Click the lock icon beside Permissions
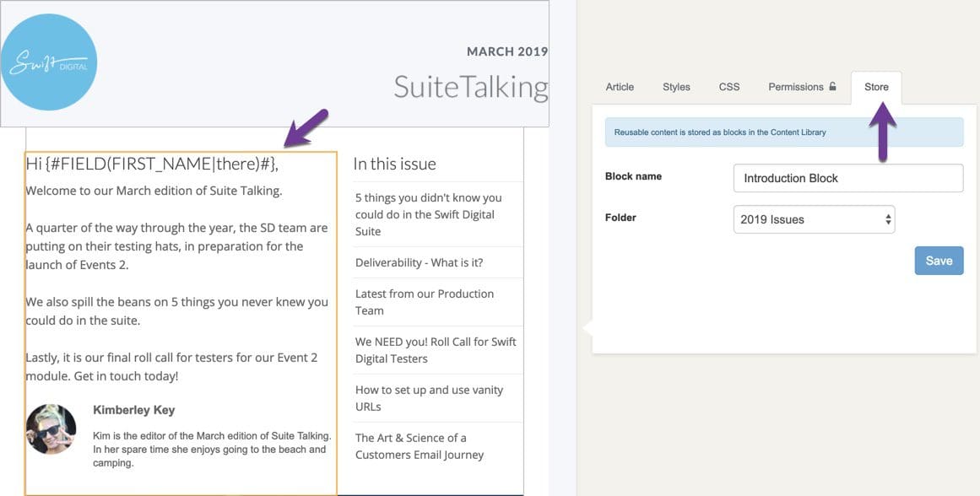 (x=832, y=86)
